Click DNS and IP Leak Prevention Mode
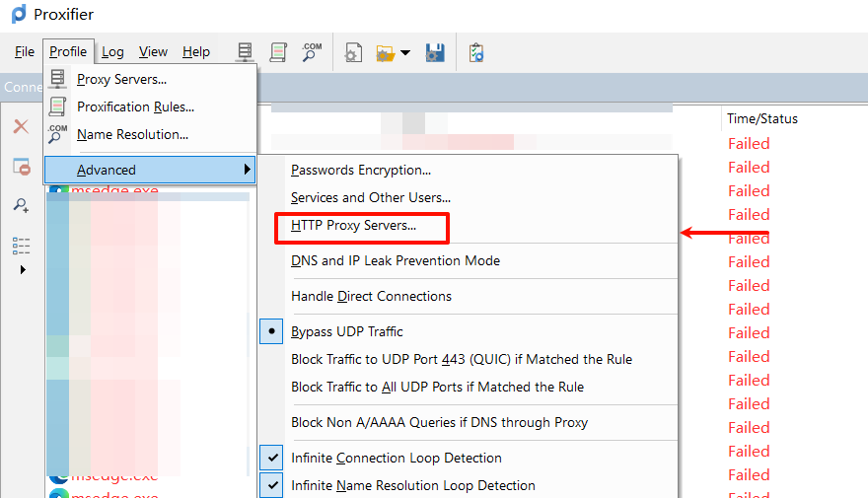 (396, 261)
